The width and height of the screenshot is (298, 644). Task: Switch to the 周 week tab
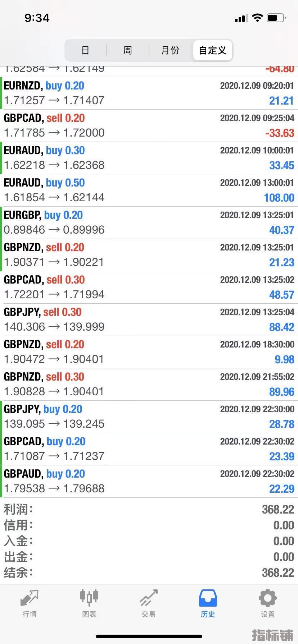coord(128,50)
